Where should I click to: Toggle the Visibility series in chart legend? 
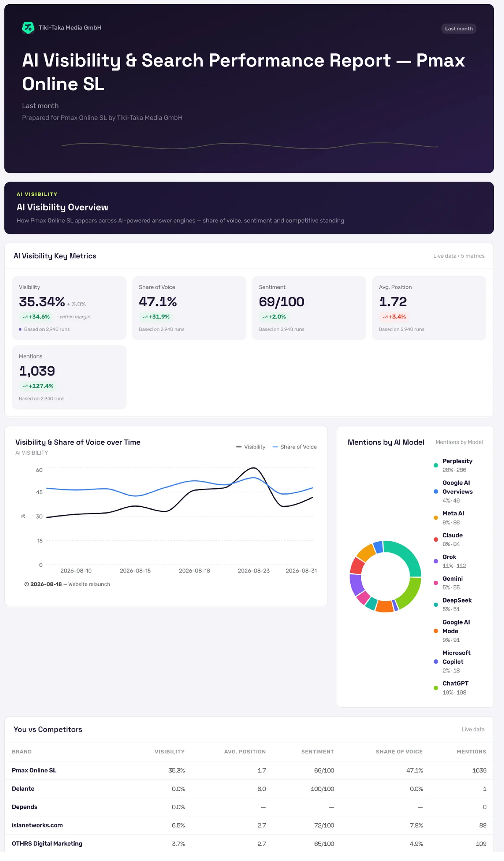[251, 447]
